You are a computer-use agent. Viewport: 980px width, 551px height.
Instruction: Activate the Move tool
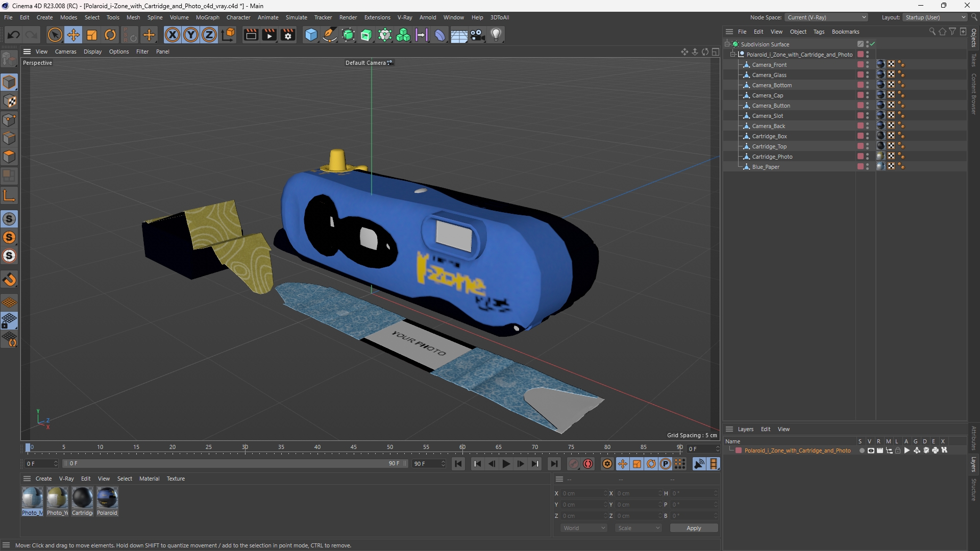coord(73,35)
